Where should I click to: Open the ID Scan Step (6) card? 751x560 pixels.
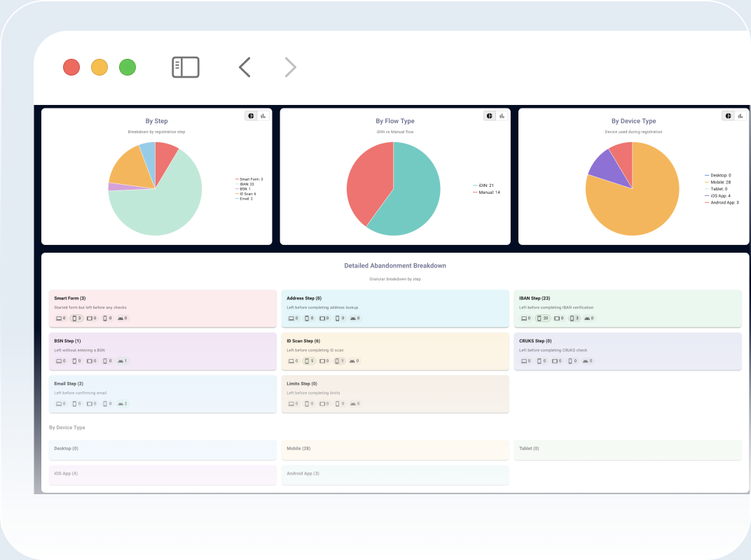pos(395,351)
